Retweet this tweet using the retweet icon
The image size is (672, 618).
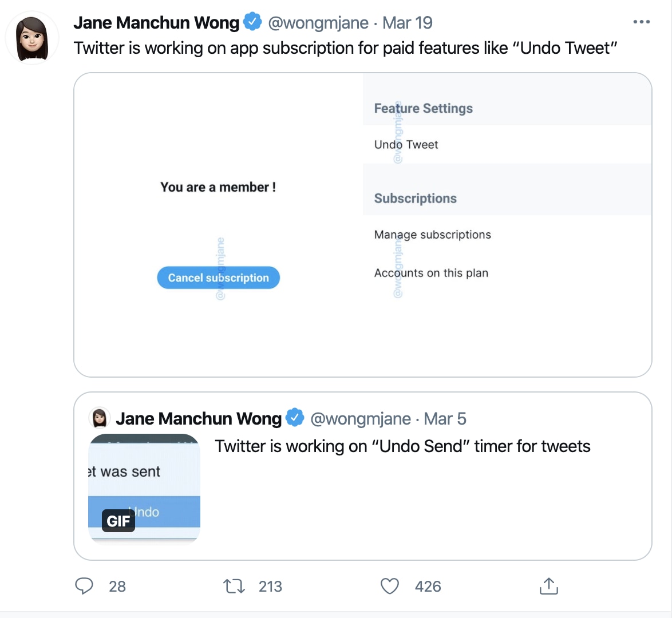pos(234,586)
